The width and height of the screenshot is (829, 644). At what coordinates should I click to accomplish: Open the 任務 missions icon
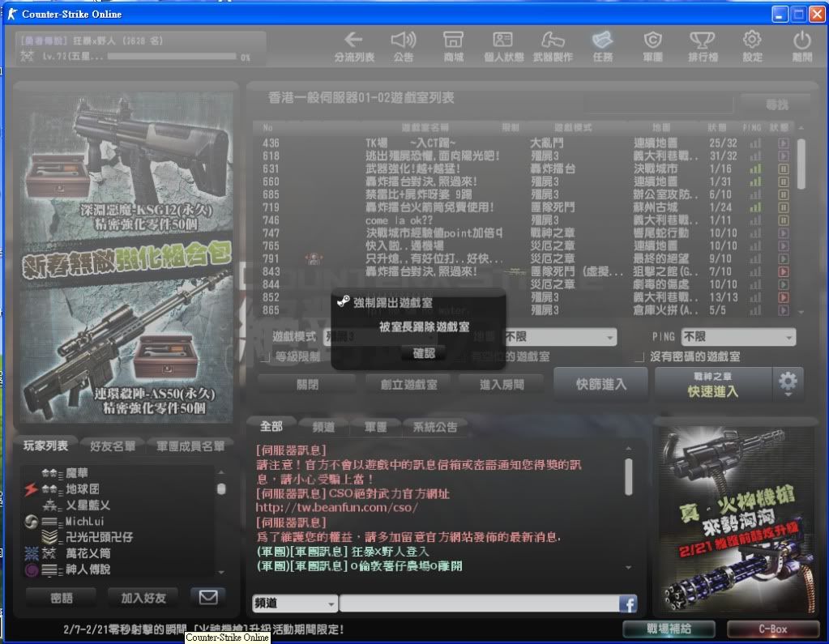point(603,46)
